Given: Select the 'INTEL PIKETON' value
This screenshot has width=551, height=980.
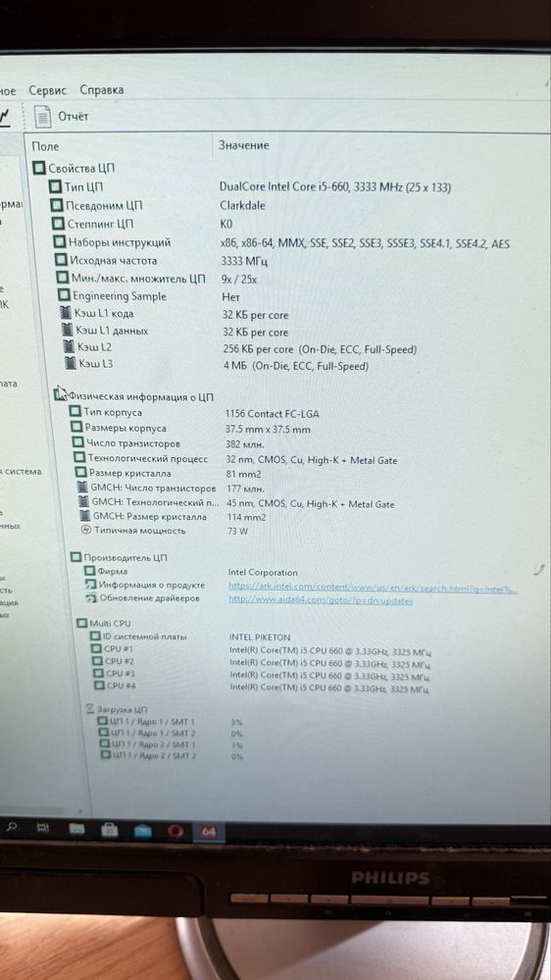Looking at the screenshot, I should 260,638.
